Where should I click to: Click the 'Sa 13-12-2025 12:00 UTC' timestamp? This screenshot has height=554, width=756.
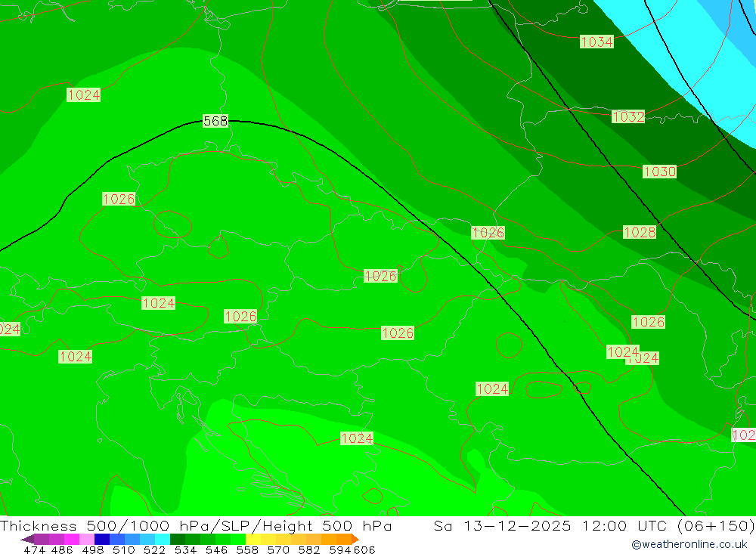click(550, 525)
